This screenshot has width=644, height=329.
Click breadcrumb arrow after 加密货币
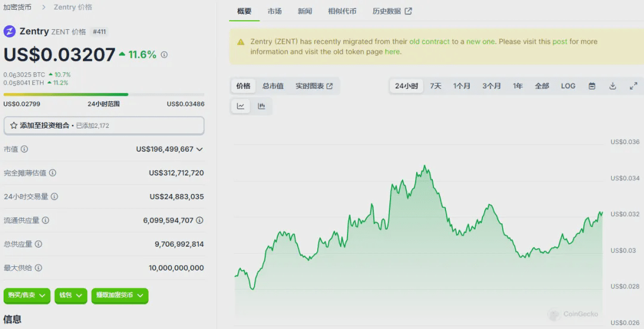(x=43, y=7)
